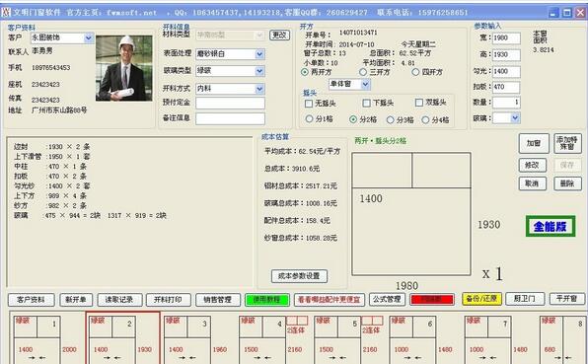Screen dimensions: 588x364
Task: Select window thumbnail number 4
Action: (x=262, y=339)
